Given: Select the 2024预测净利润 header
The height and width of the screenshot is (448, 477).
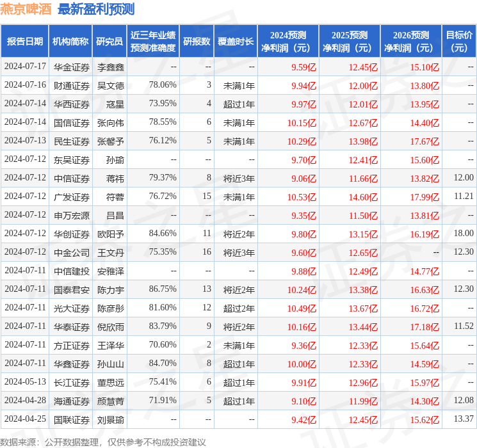Looking at the screenshot, I should (x=288, y=42).
